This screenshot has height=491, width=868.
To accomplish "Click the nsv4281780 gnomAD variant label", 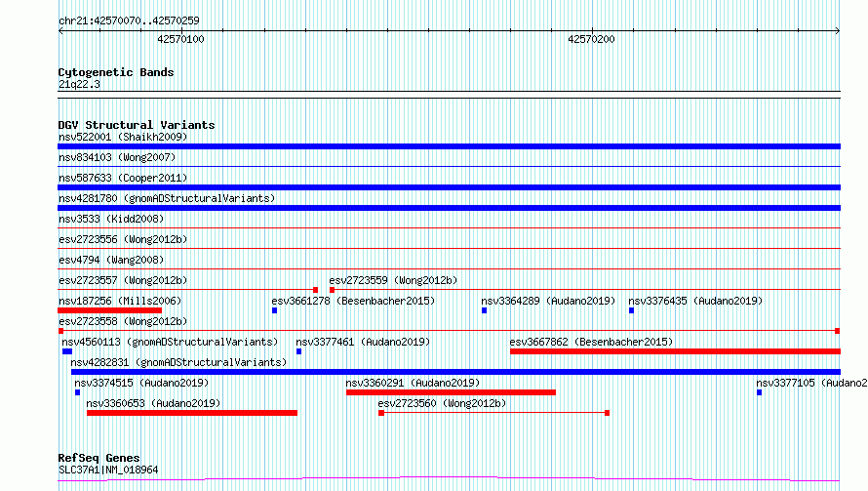I will pyautogui.click(x=167, y=198).
